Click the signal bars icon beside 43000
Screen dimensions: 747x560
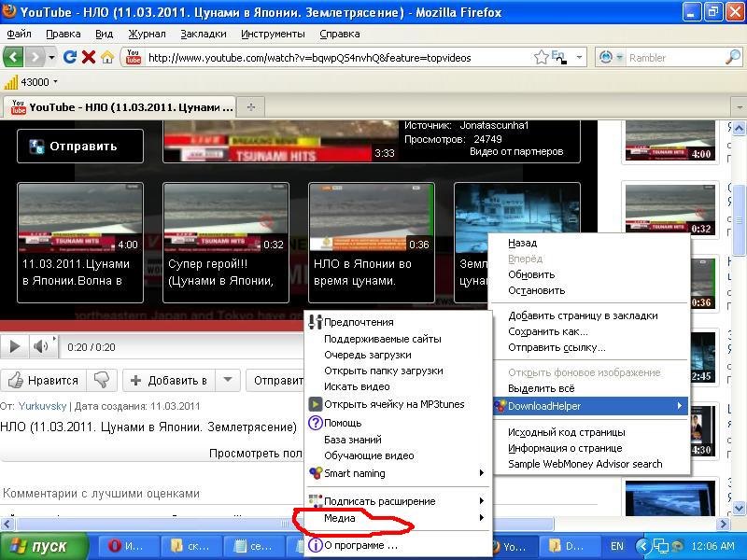pos(10,82)
